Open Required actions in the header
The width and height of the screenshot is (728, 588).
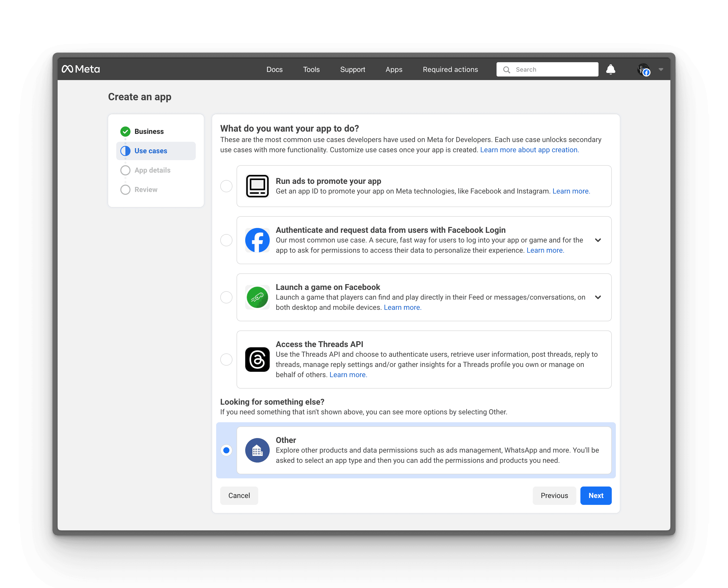click(450, 69)
